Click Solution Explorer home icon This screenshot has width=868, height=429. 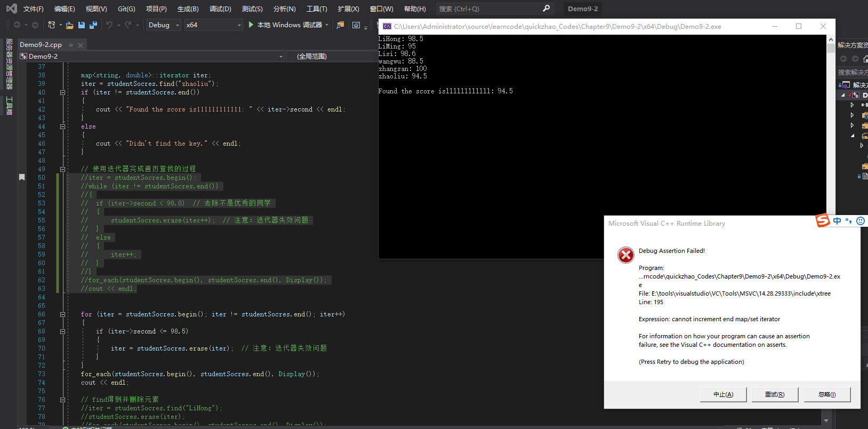coord(865,59)
